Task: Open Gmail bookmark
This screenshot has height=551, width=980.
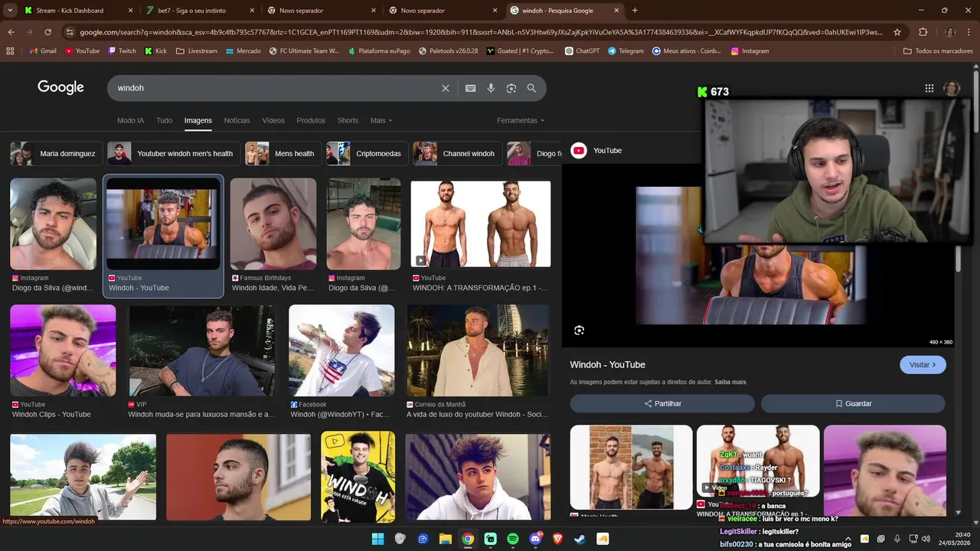Action: (x=43, y=51)
